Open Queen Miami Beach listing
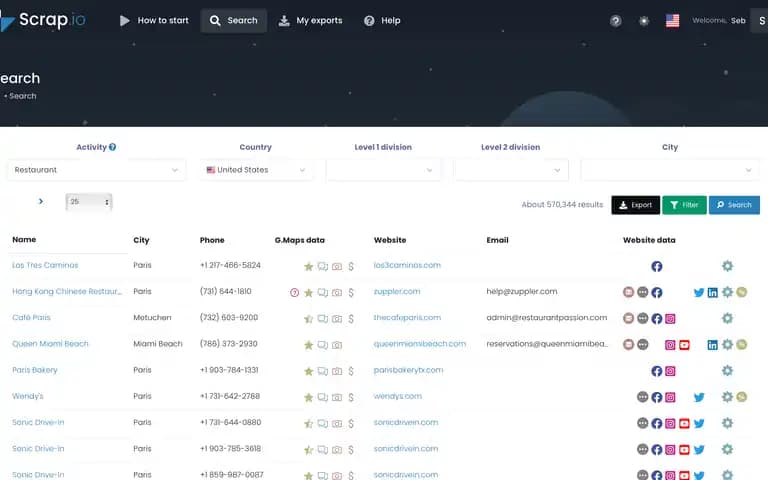 click(50, 344)
